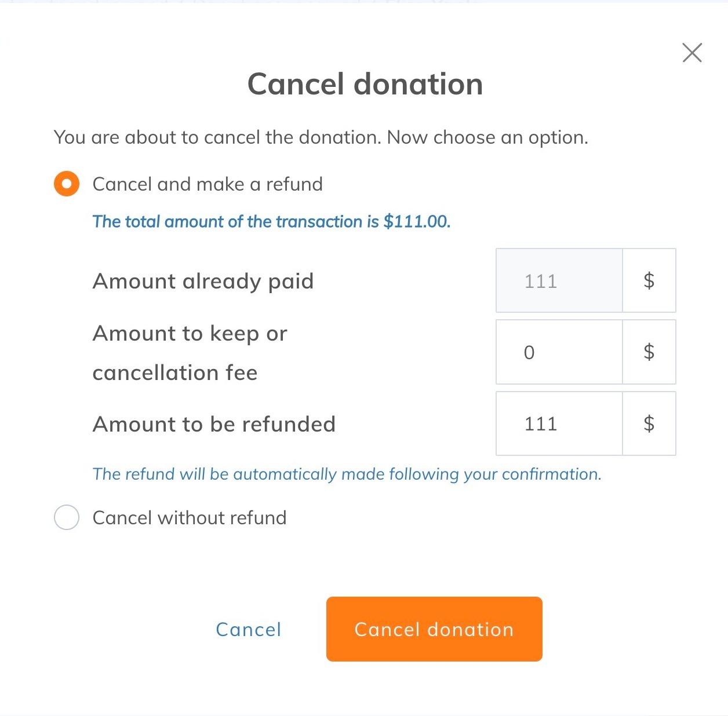728x716 pixels.
Task: Click the dollar sign beside Amount to be refunded
Action: click(x=649, y=423)
